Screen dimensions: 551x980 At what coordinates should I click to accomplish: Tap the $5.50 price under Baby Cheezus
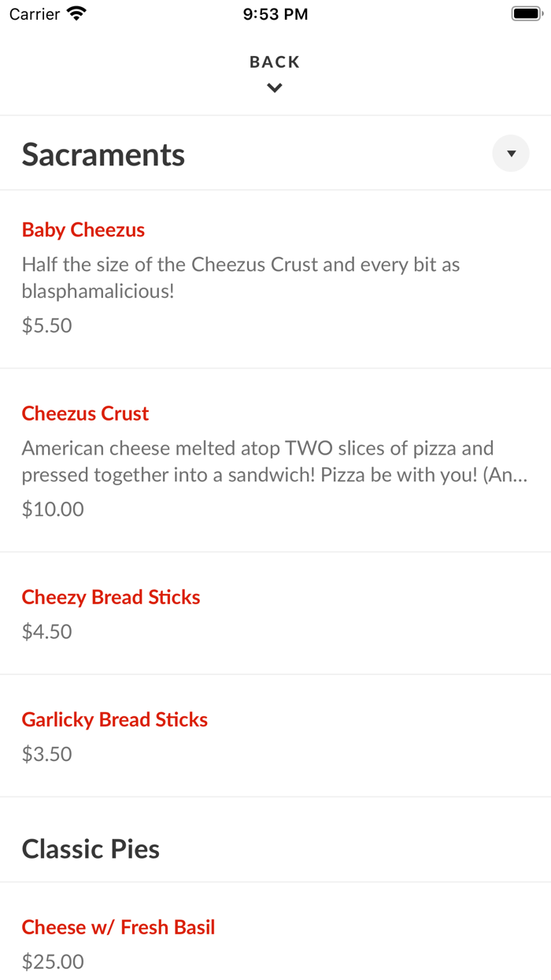46,325
